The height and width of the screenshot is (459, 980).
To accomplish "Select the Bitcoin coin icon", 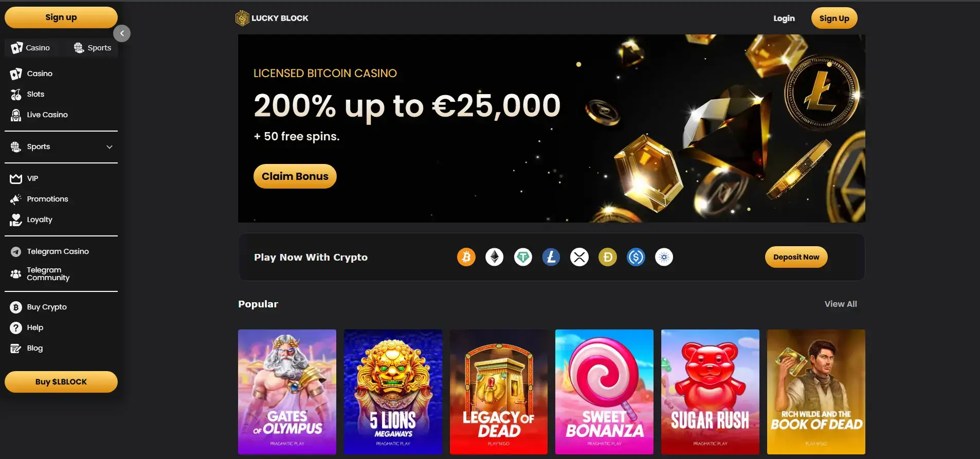I will [x=466, y=257].
